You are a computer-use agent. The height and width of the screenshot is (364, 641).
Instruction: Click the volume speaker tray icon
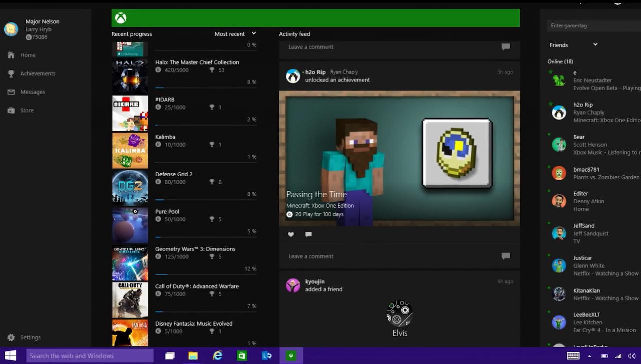(632, 356)
